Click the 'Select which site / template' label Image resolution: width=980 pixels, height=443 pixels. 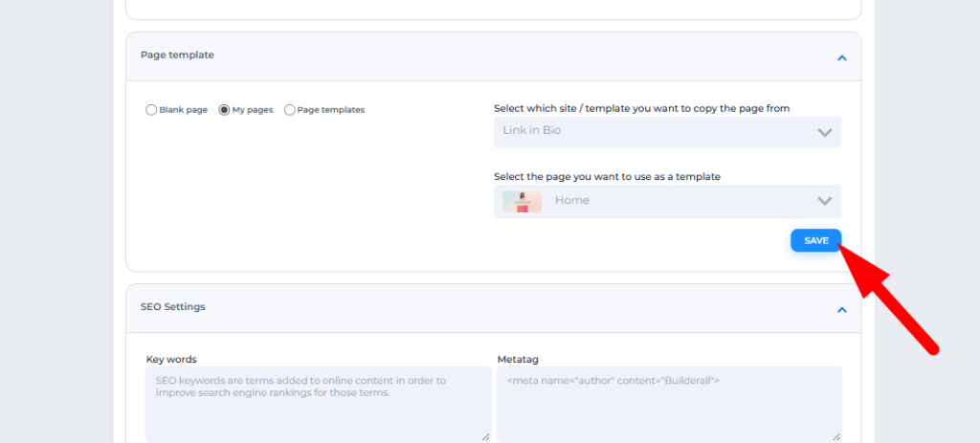point(641,108)
